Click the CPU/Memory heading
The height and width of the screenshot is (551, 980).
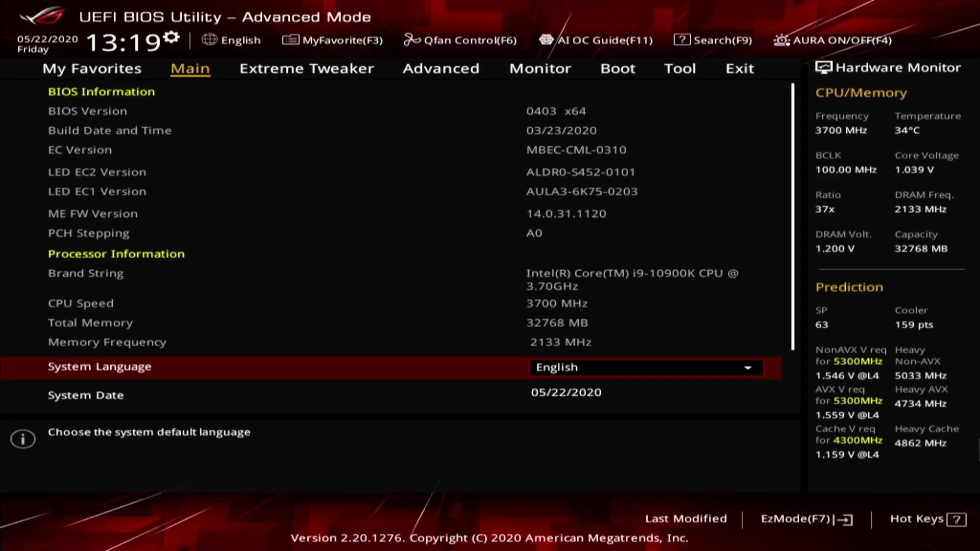861,93
